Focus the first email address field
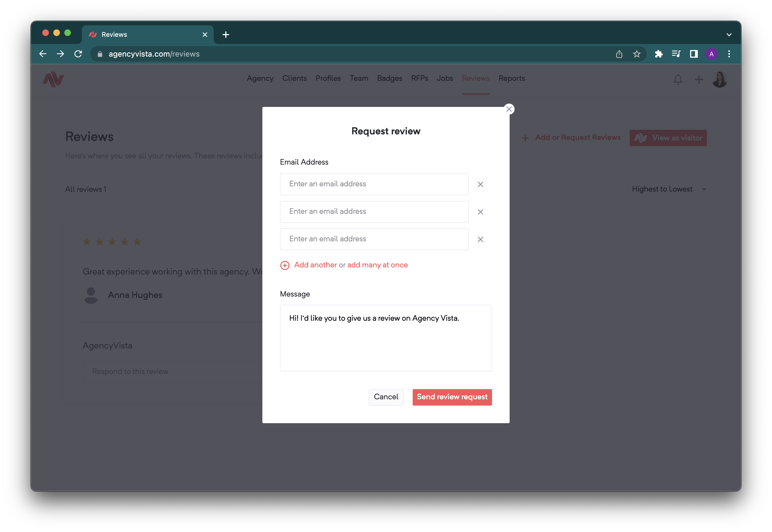The width and height of the screenshot is (772, 532). [x=374, y=184]
